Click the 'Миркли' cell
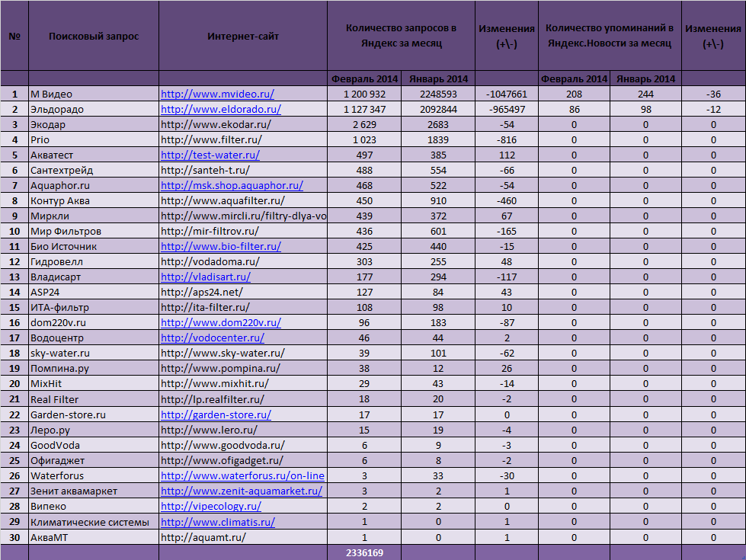The image size is (746, 560). [94, 216]
